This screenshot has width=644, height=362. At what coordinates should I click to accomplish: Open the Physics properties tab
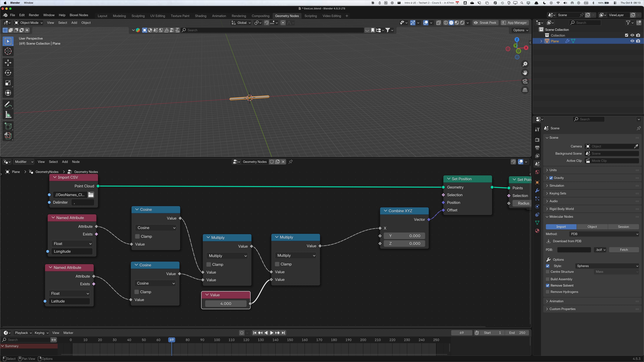click(x=537, y=207)
